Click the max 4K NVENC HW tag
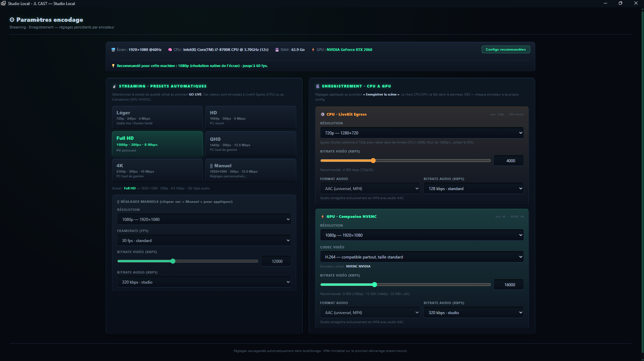Screen dimensions: 644x361 [509, 217]
